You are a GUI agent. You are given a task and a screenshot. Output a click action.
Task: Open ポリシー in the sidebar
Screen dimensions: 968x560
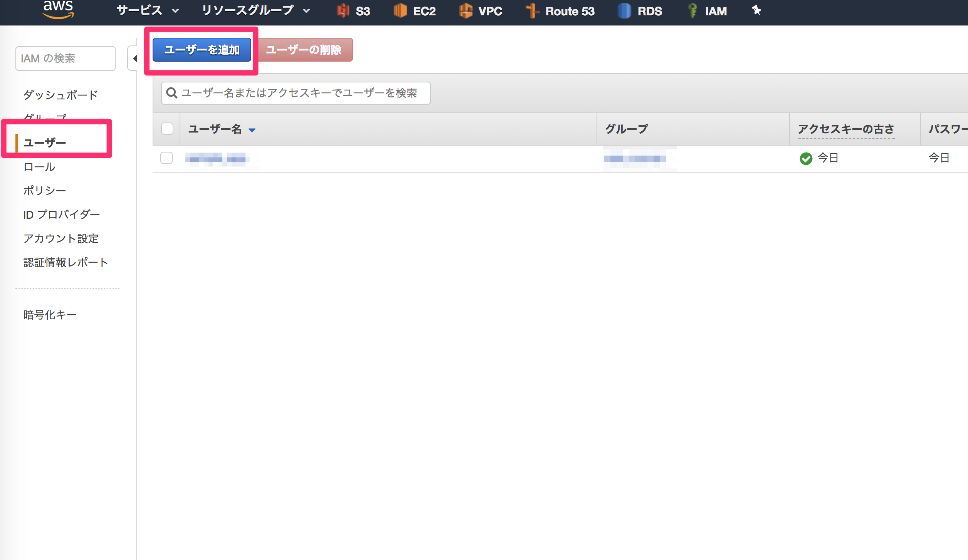[x=45, y=191]
